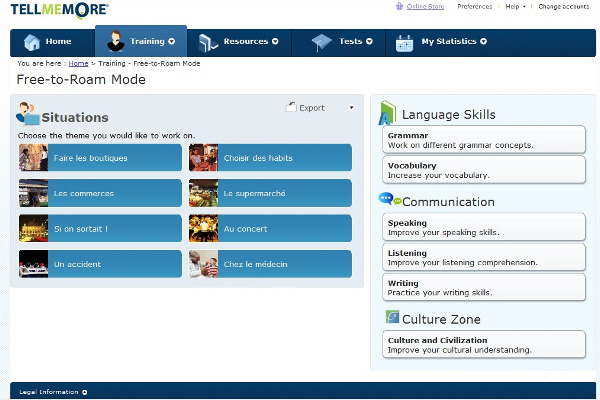Open the Help dropdown arrow
Screen dimensions: 600x400
524,7
